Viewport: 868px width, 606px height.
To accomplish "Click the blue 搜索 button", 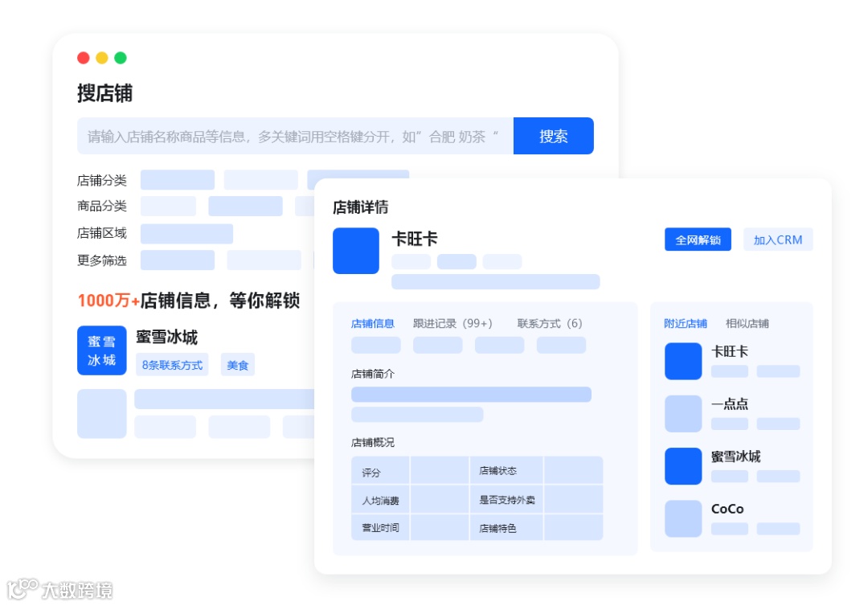I will tap(553, 136).
